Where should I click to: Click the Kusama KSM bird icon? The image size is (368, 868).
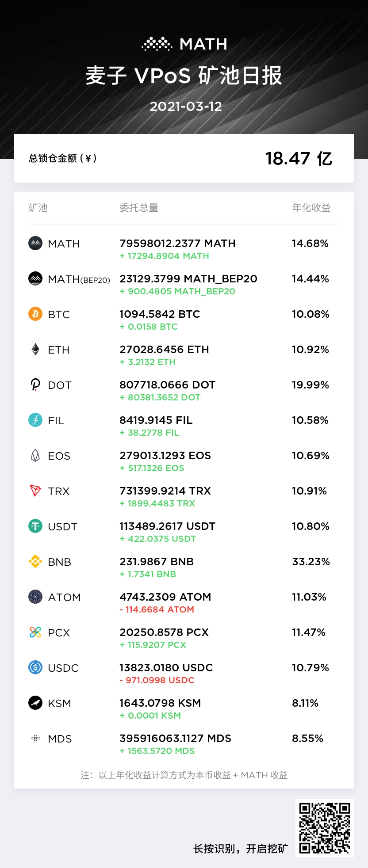click(x=35, y=703)
